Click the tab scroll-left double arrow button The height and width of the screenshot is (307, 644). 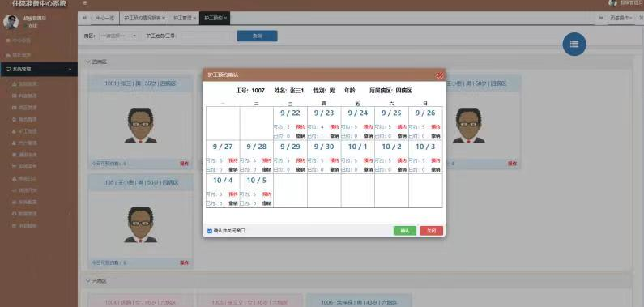tap(84, 18)
